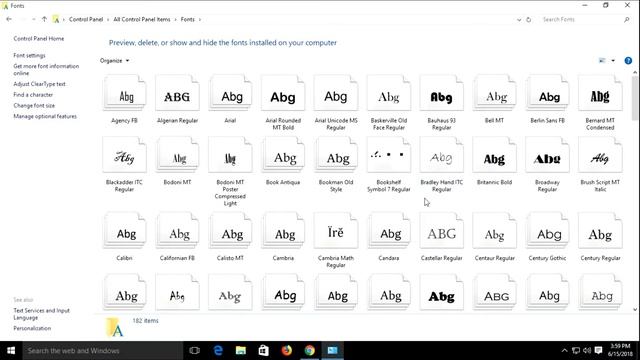Viewport: 640px width, 360px height.
Task: Go back using the back arrow
Action: pos(9,19)
